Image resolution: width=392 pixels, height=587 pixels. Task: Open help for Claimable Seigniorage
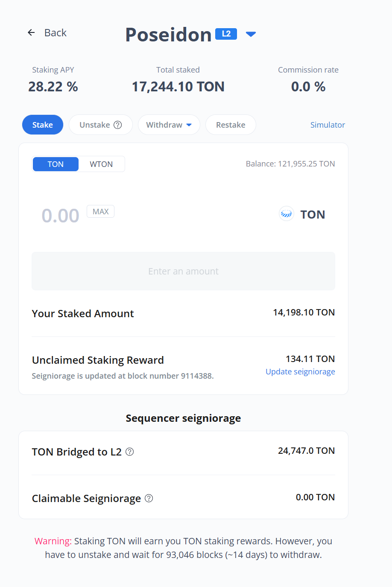tap(149, 498)
